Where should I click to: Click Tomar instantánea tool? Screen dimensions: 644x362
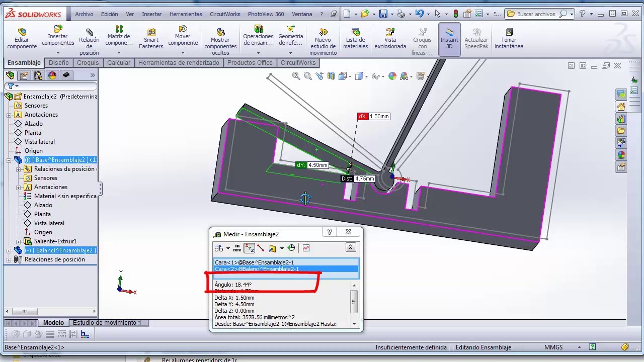tap(509, 39)
